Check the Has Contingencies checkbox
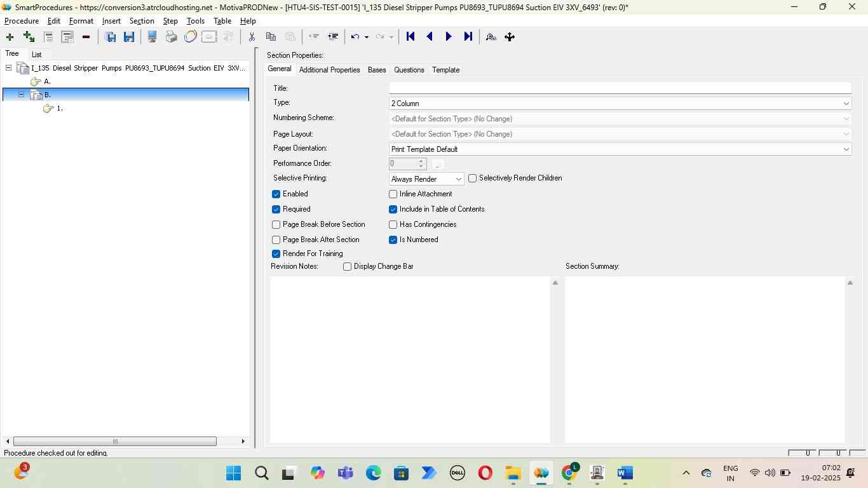 click(393, 224)
